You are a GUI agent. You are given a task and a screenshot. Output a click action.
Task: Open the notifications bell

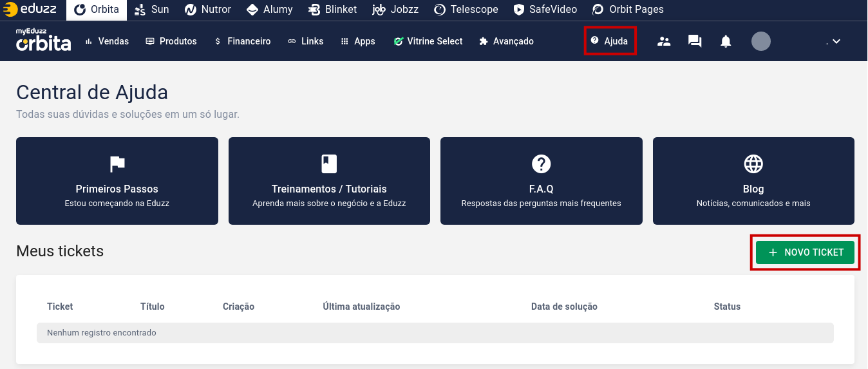point(726,41)
